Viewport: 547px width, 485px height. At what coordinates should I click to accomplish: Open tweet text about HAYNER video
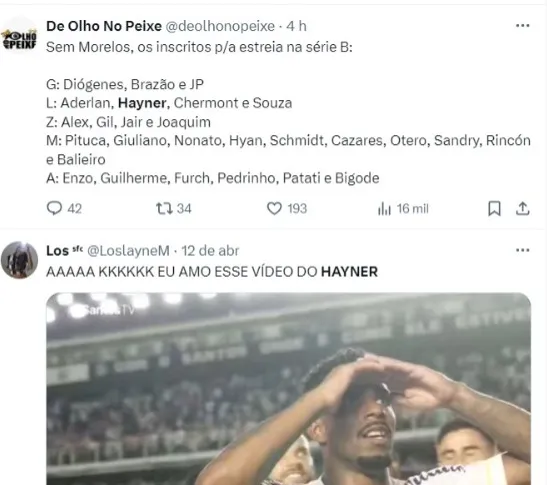click(212, 272)
